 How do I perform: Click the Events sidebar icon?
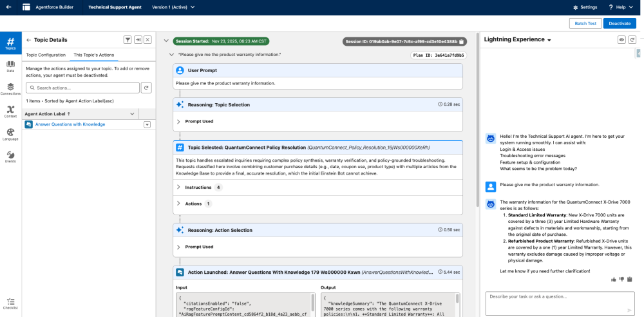pyautogui.click(x=10, y=157)
